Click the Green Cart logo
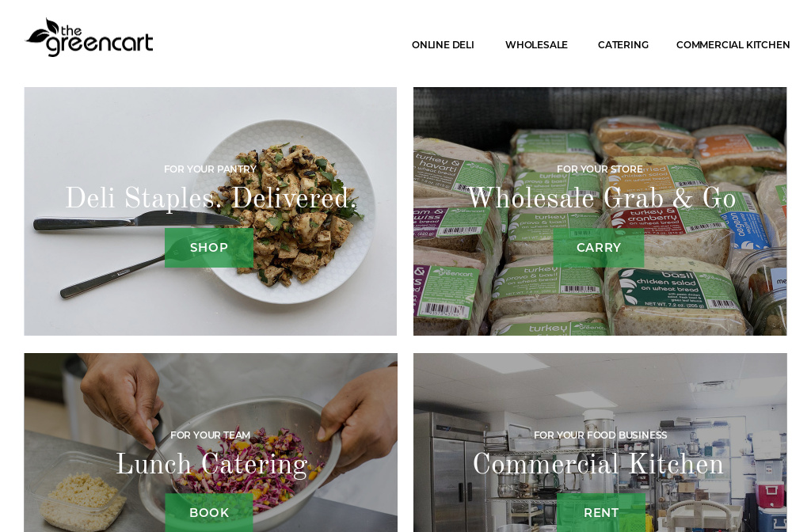This screenshot has width=811, height=532. tap(89, 38)
